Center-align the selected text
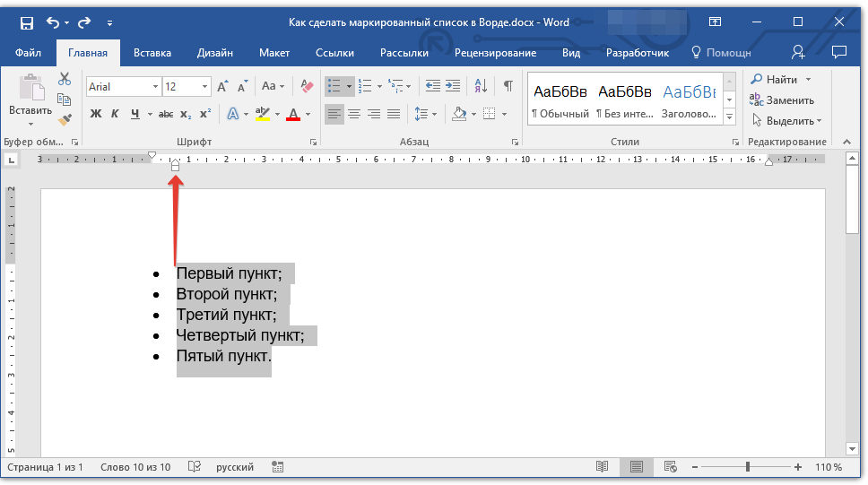The image size is (868, 485). pyautogui.click(x=354, y=114)
